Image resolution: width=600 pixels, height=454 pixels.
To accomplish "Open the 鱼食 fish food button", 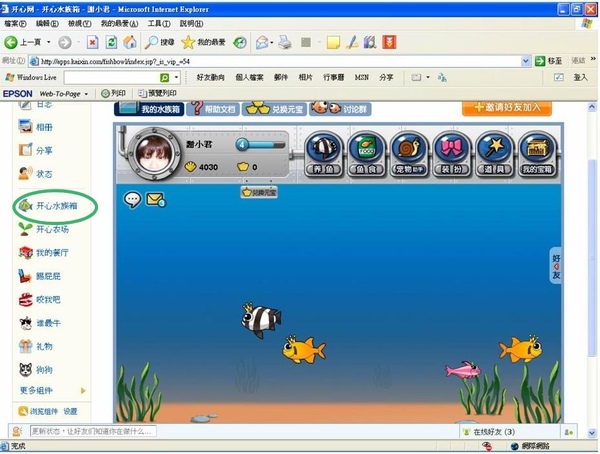I will (x=366, y=154).
